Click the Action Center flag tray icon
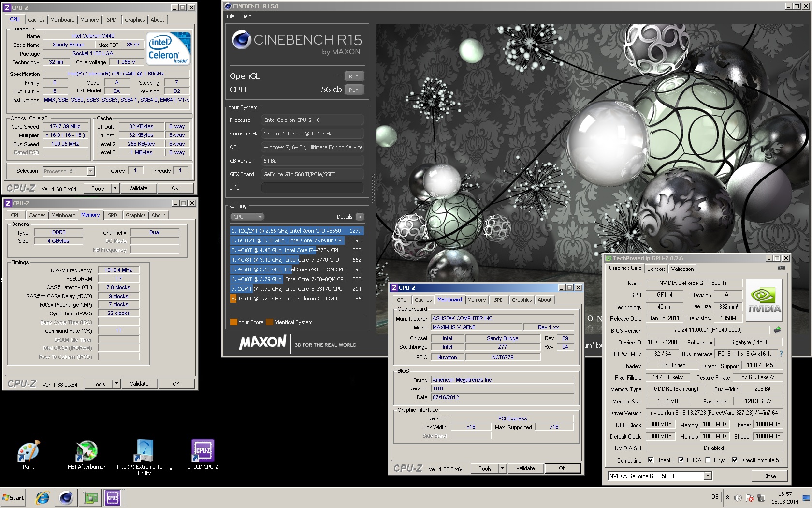This screenshot has height=508, width=812. [750, 498]
